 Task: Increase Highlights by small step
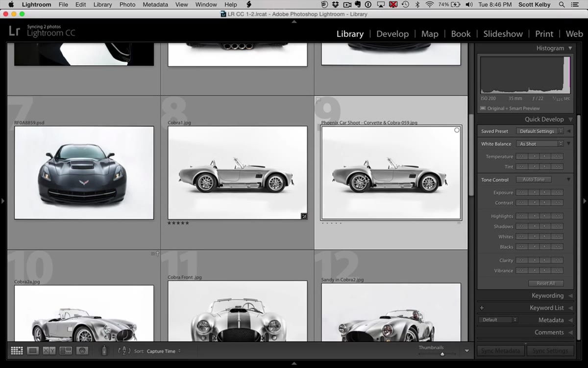[x=545, y=216]
